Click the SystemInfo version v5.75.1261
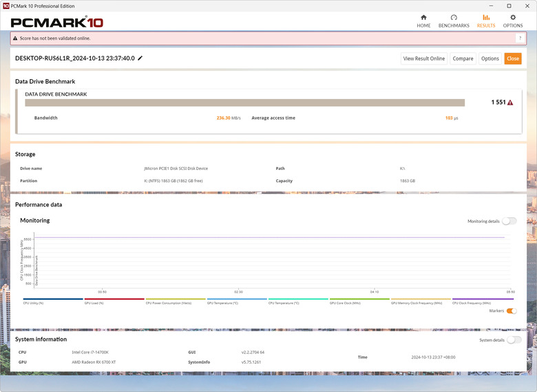The height and width of the screenshot is (392, 537). [x=251, y=362]
